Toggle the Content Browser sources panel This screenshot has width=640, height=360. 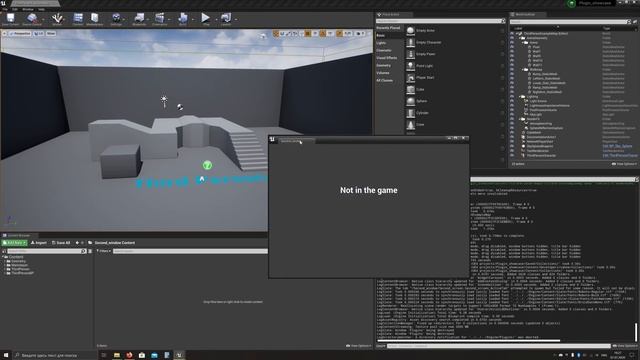[x=4, y=251]
